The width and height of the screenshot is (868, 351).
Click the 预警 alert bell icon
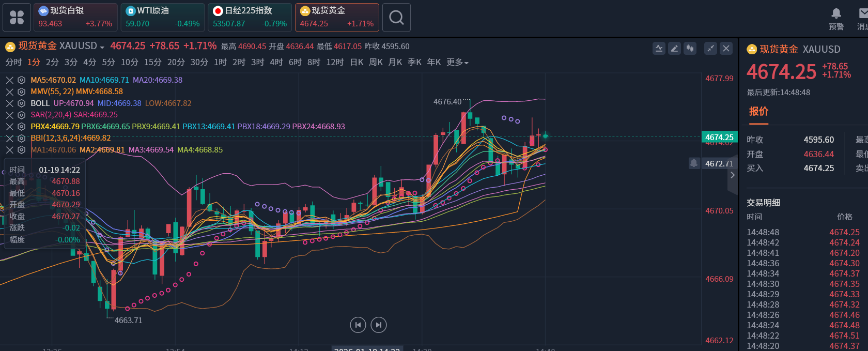pos(836,13)
